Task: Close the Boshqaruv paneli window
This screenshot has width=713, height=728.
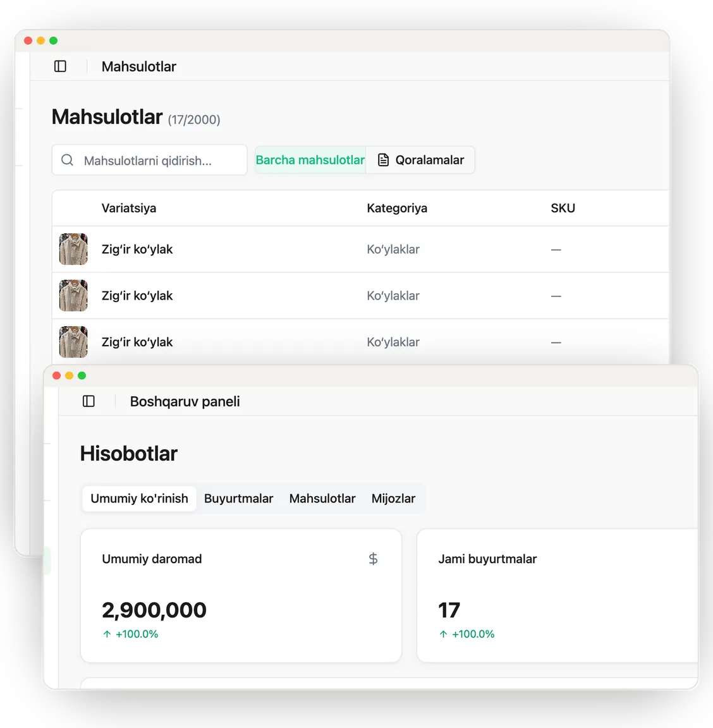Action: pyautogui.click(x=57, y=375)
